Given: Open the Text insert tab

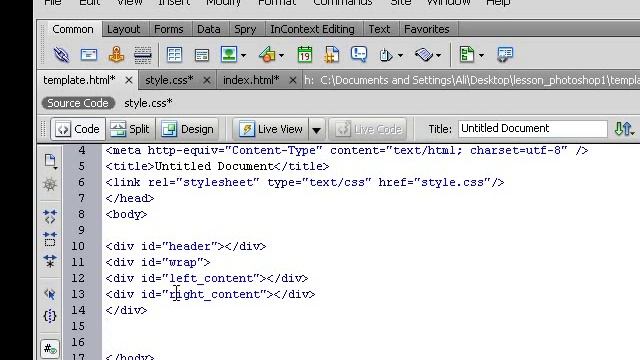Looking at the screenshot, I should point(379,29).
